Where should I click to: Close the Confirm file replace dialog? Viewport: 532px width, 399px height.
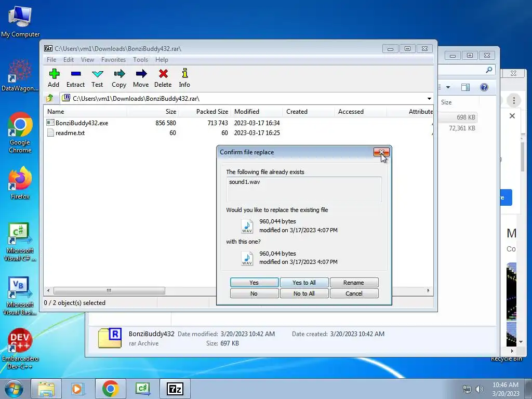(x=381, y=152)
